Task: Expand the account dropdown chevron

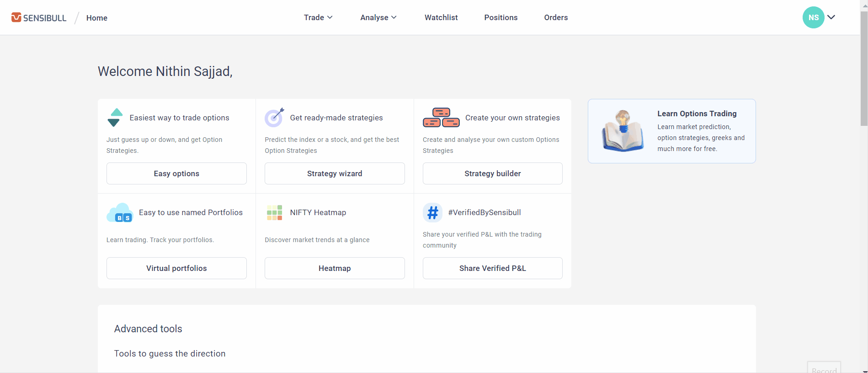Action: (831, 17)
